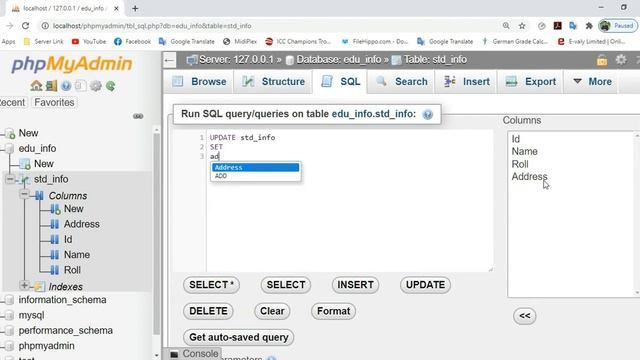The height and width of the screenshot is (360, 640).
Task: Select Id in Columns list
Action: [516, 139]
